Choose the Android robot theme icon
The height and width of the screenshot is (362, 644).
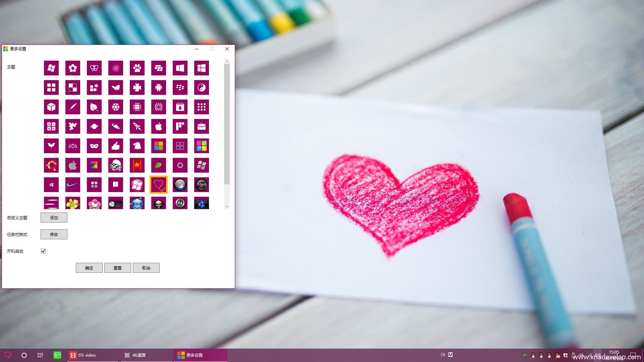point(158,87)
